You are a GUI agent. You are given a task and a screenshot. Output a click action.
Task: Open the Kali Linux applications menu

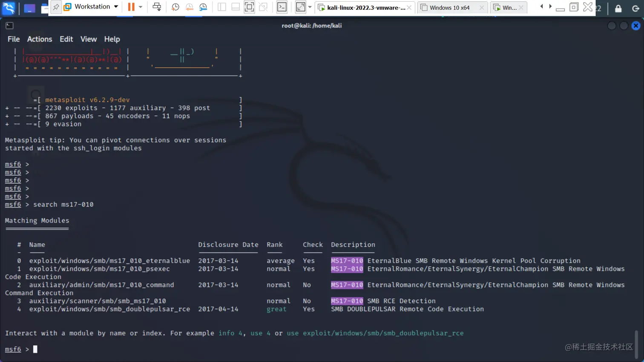coord(8,7)
